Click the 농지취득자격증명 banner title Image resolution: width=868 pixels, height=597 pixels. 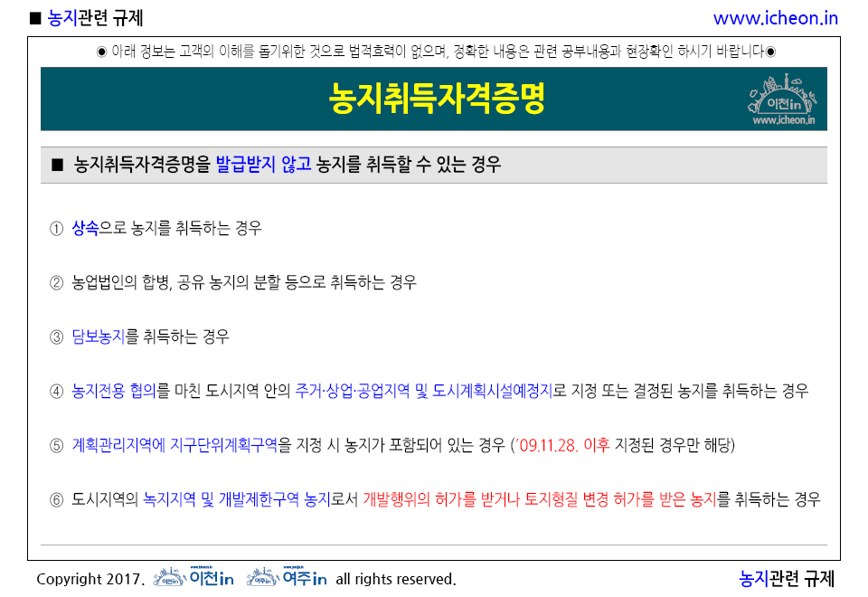coord(437,99)
